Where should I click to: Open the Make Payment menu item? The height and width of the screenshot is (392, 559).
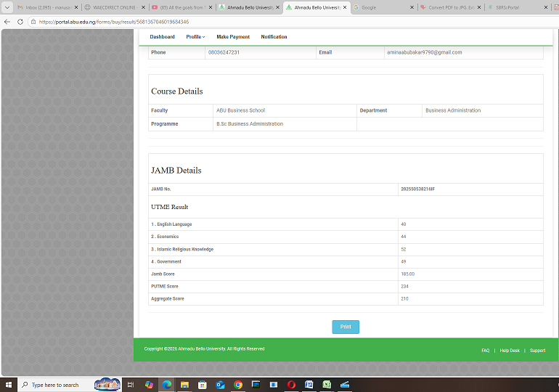click(x=233, y=36)
